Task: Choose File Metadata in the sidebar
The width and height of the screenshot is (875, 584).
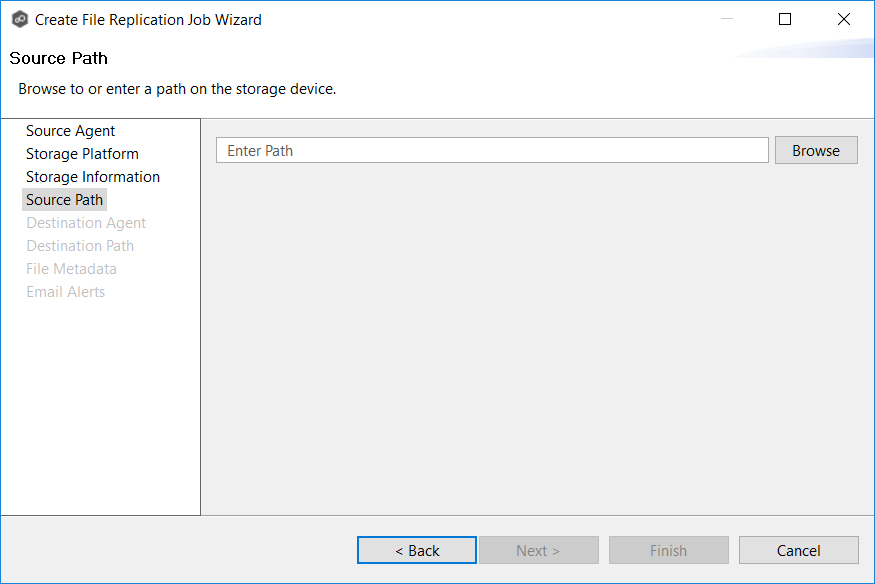Action: (71, 269)
